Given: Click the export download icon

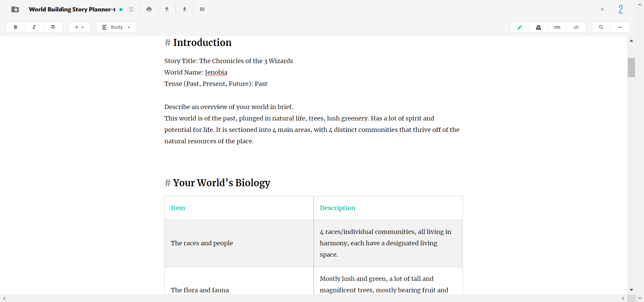Looking at the screenshot, I should [167, 9].
